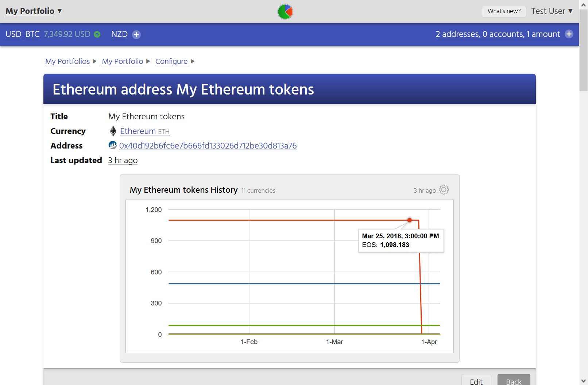Click the 1-Apr axis label
Screen dimensions: 588x385
(x=429, y=342)
